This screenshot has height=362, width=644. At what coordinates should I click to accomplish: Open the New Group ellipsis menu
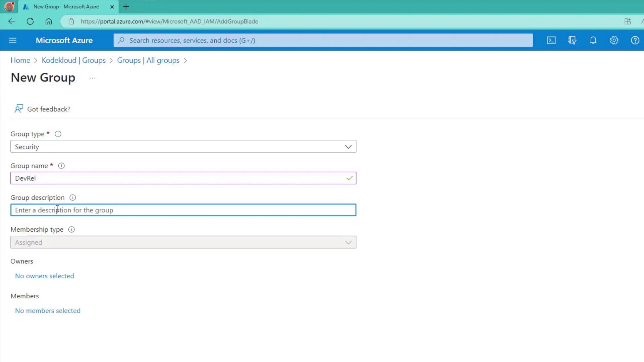click(92, 78)
